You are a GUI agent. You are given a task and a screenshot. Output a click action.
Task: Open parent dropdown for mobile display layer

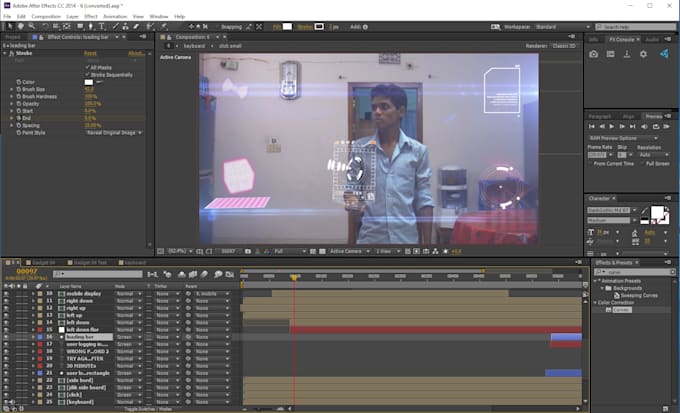tap(212, 294)
